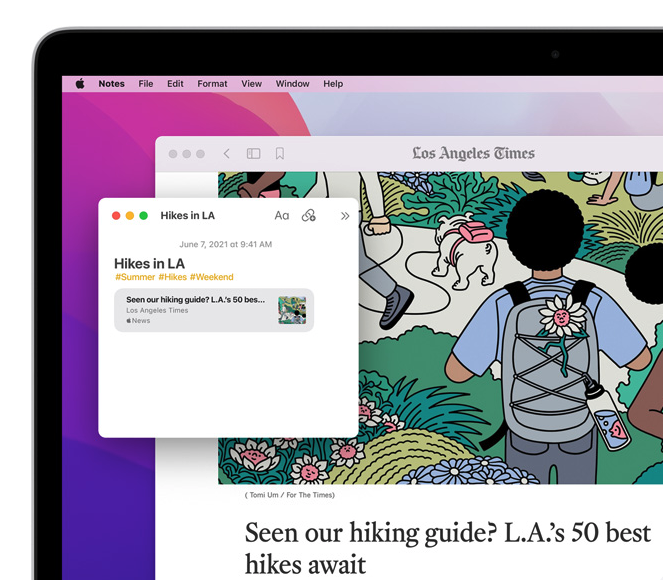Viewport: 663px width, 580px height.
Task: Click the Hikes in LA note heading
Action: pyautogui.click(x=149, y=263)
